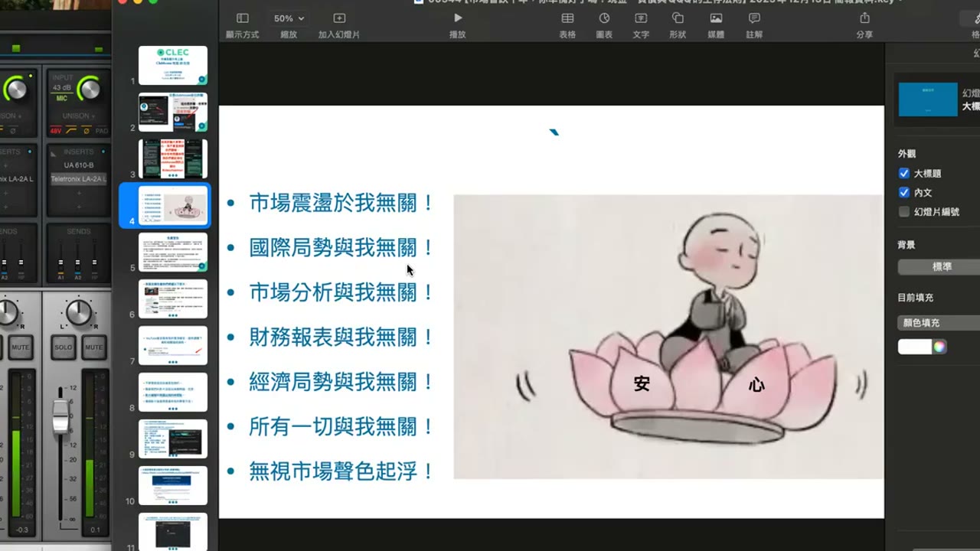Insert a chart with the 圖表 icon
This screenshot has height=551, width=980.
click(604, 18)
